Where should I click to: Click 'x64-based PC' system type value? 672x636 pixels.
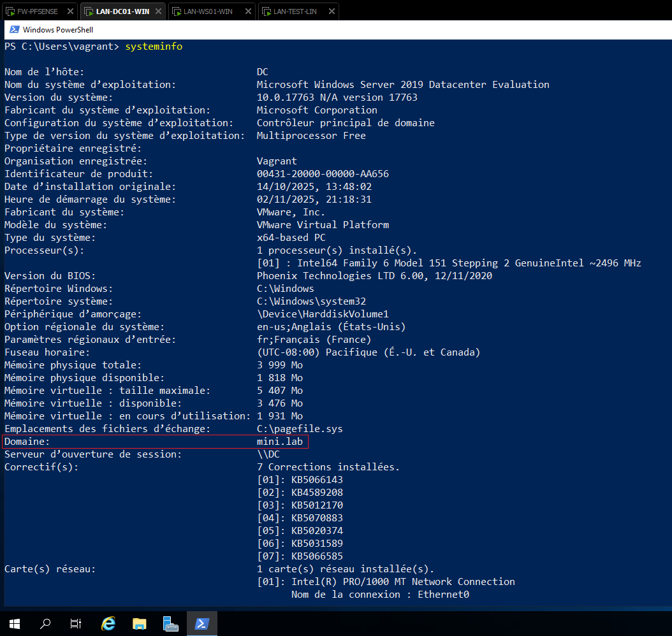[x=291, y=238]
